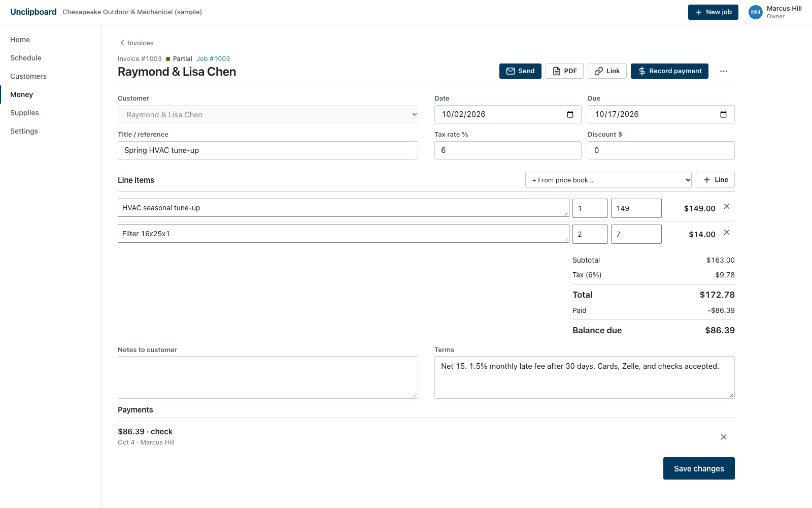Edit the Discount $ field
This screenshot has height=508, width=812.
tap(661, 150)
